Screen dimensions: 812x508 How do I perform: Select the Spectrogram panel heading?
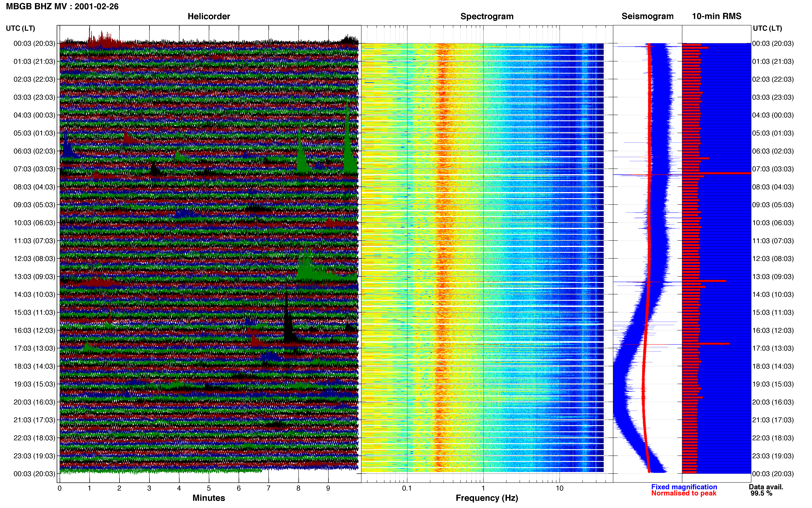(487, 16)
